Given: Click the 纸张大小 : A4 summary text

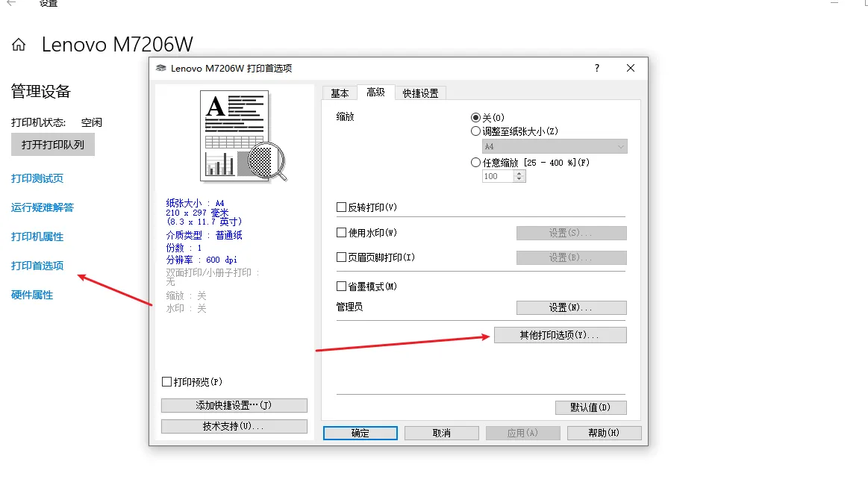Looking at the screenshot, I should pos(195,203).
